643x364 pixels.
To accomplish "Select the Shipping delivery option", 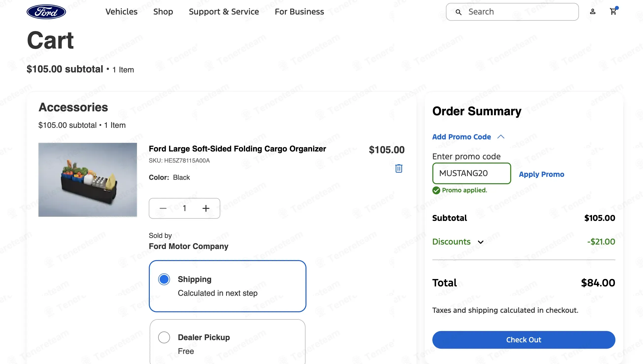I will (x=164, y=279).
